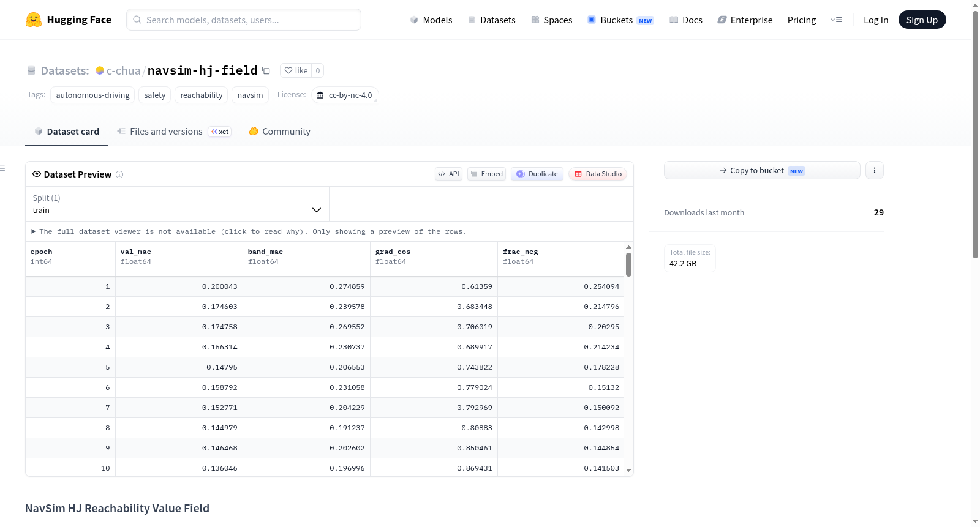This screenshot has width=980, height=527.
Task: Click Copy to bucket button
Action: tap(762, 170)
